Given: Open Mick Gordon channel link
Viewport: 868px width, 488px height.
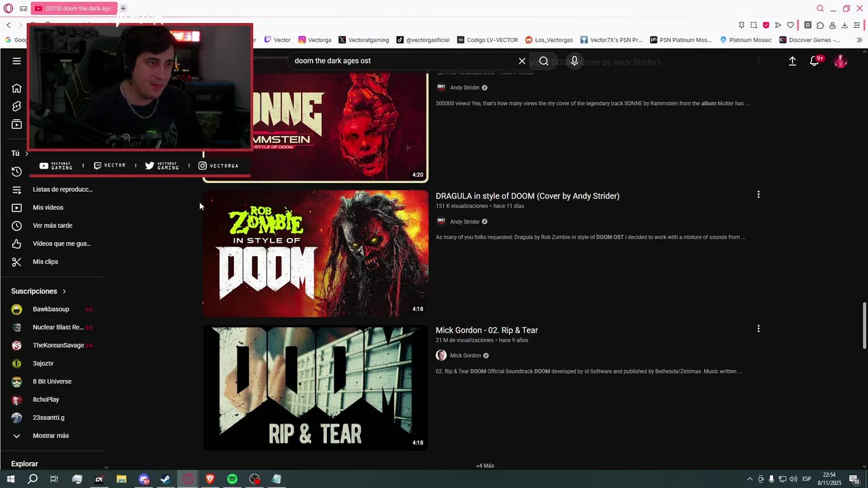Looking at the screenshot, I should click(465, 356).
